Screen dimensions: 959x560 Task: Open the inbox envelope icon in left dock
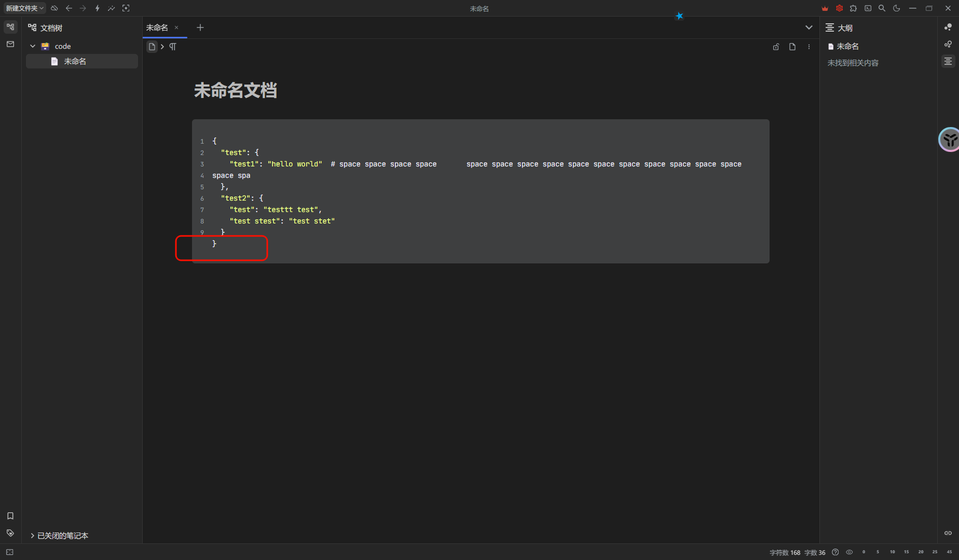pos(10,45)
